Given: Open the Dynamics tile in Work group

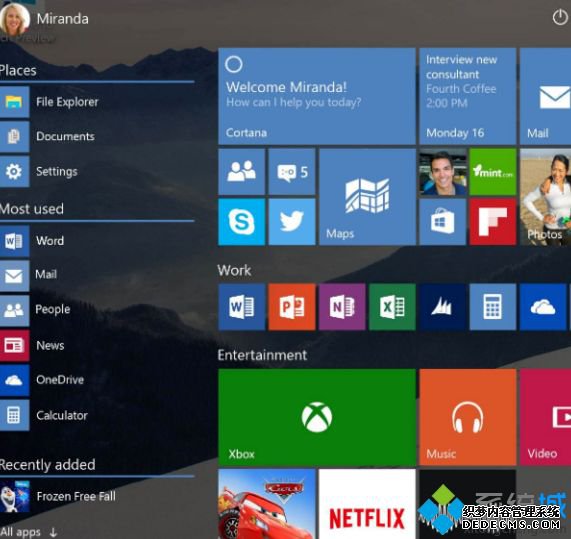Looking at the screenshot, I should pos(442,307).
